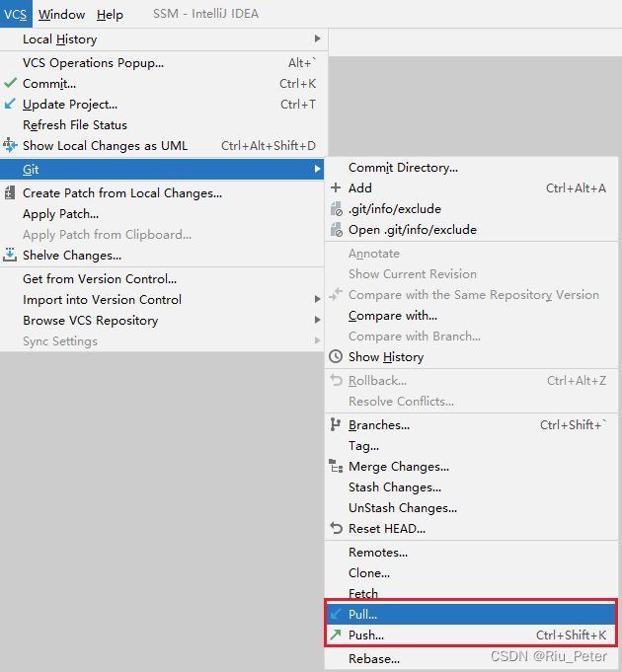Viewport: 622px width, 672px height.
Task: Select Compare with... entry
Action: pos(472,316)
